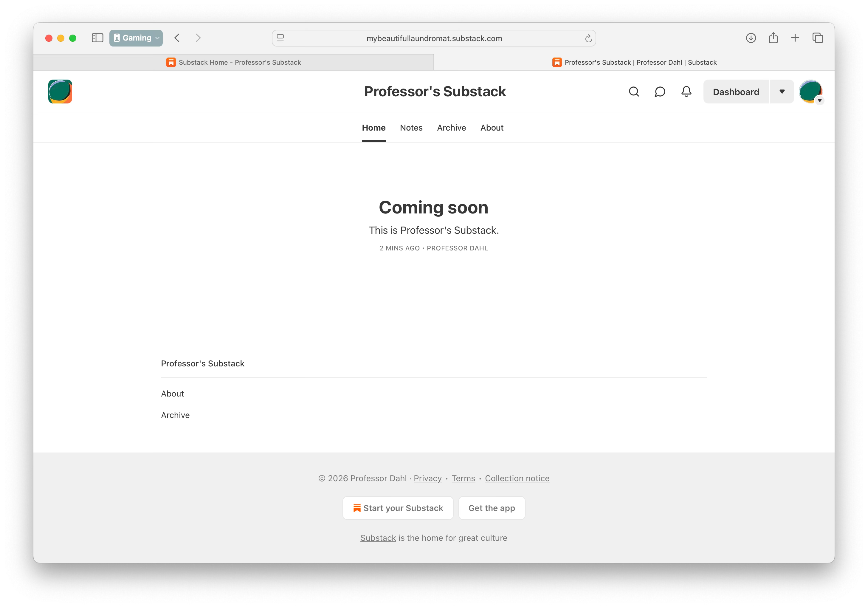868x607 pixels.
Task: Open the Gaming profile dropdown
Action: [x=136, y=38]
